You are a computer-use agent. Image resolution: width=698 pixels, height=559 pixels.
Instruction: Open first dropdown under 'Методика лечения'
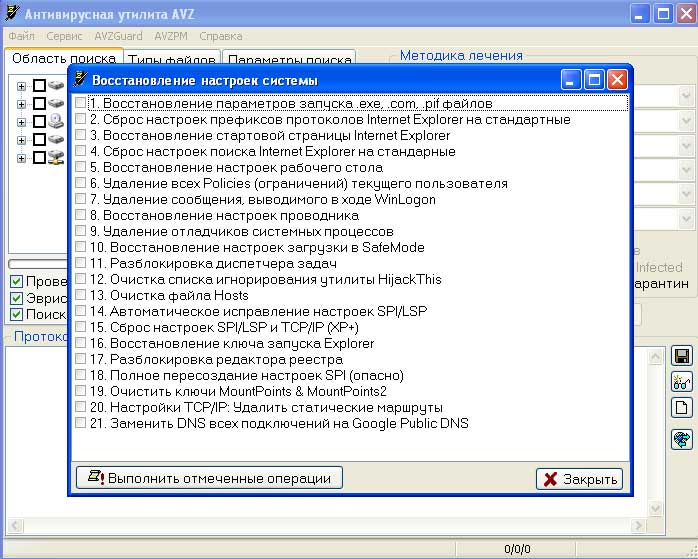click(x=686, y=96)
